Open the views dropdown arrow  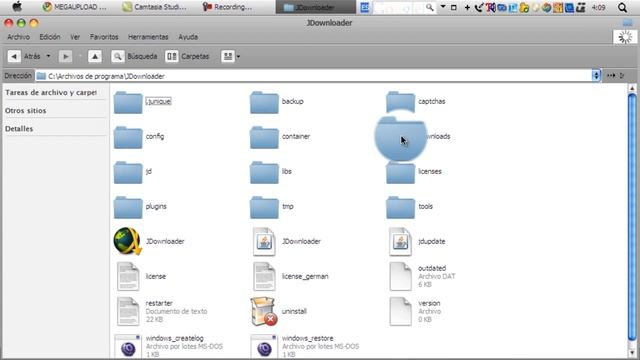[x=238, y=56]
